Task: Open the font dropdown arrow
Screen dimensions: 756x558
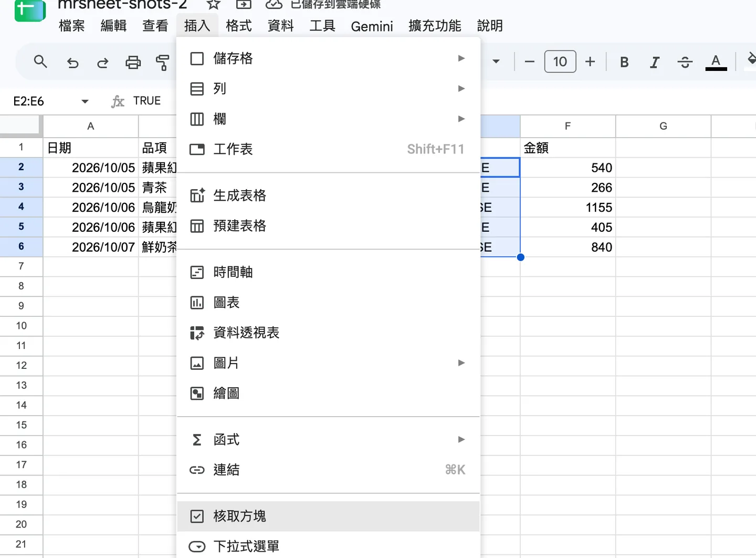Action: coord(496,62)
